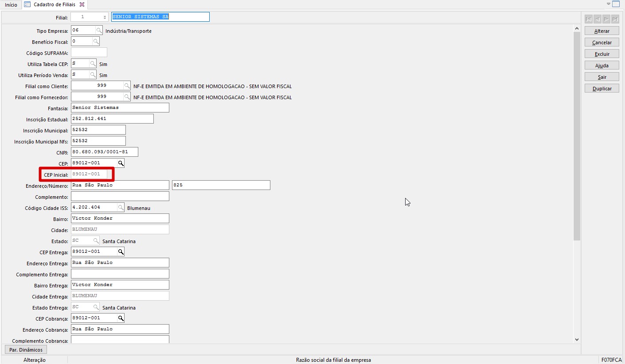625x364 pixels.
Task: Click the Tipo Empresa search magnifier icon
Action: (99, 31)
